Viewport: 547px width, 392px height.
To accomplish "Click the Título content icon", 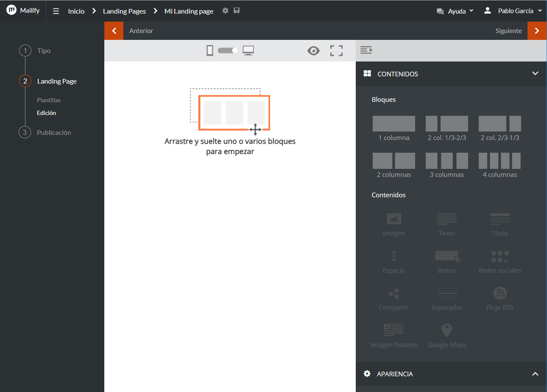I will [500, 219].
